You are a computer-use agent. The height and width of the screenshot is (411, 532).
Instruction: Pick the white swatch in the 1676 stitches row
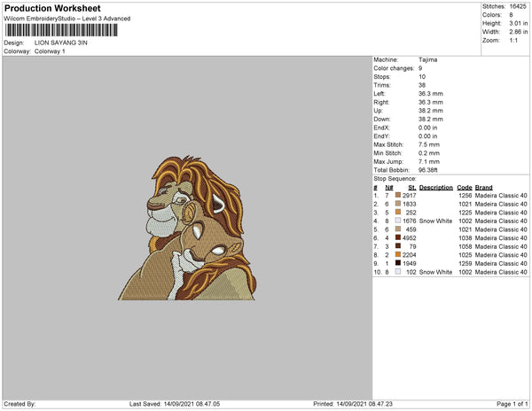398,221
